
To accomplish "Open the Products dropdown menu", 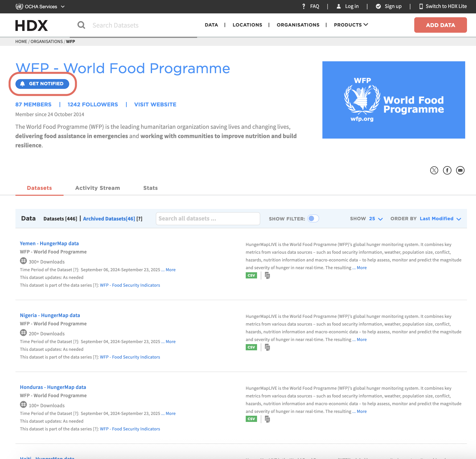I will coord(351,25).
